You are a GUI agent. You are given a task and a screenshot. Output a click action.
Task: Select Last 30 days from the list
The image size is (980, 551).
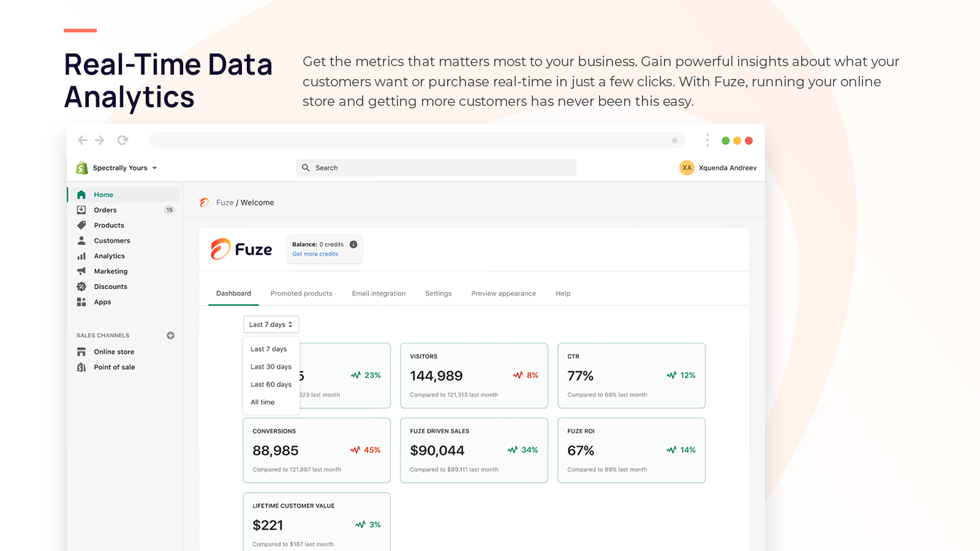(x=270, y=367)
